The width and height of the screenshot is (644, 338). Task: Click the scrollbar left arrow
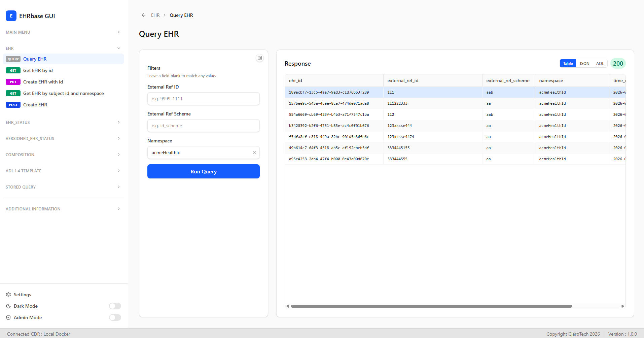288,306
